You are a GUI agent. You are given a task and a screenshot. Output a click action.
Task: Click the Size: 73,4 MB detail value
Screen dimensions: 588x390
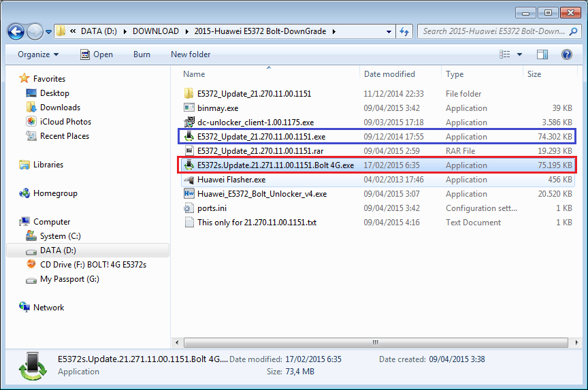click(x=299, y=371)
